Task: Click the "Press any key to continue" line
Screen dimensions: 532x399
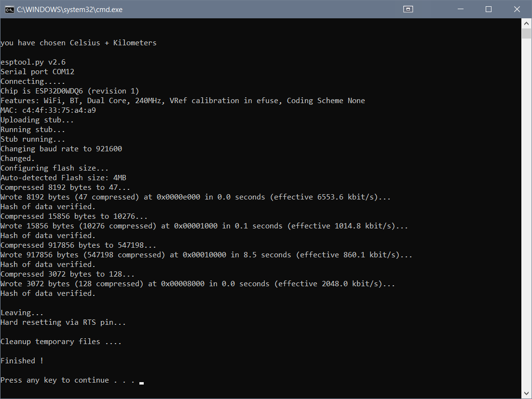Action: pyautogui.click(x=68, y=380)
